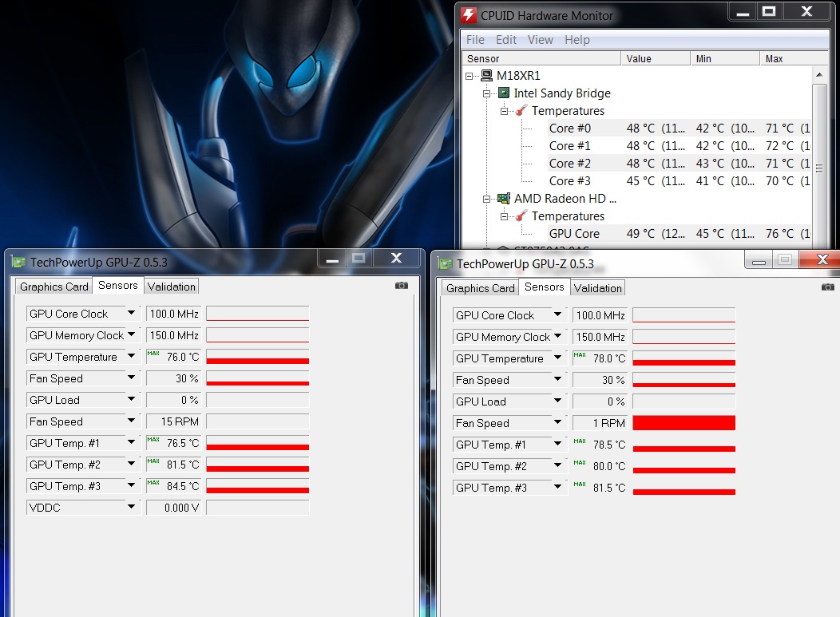Screen dimensions: 840x617
Task: Click the CPUID Hardware Monitor title bar icon
Action: (x=469, y=15)
